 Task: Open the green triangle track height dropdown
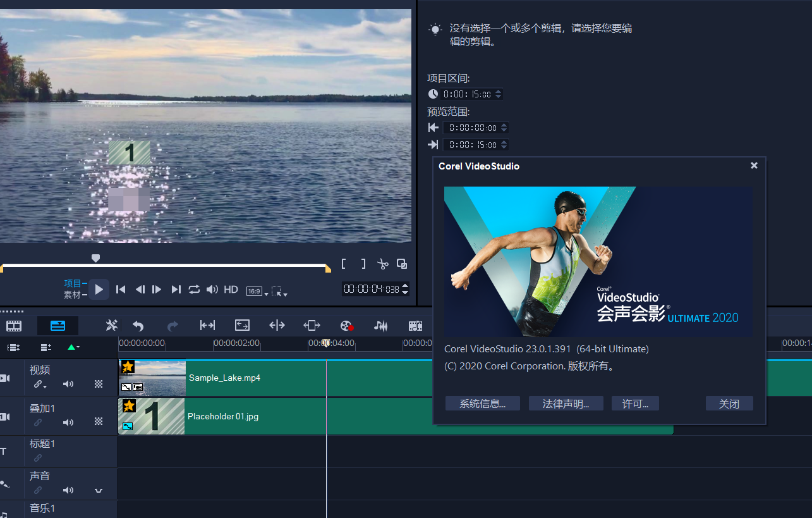pyautogui.click(x=73, y=347)
